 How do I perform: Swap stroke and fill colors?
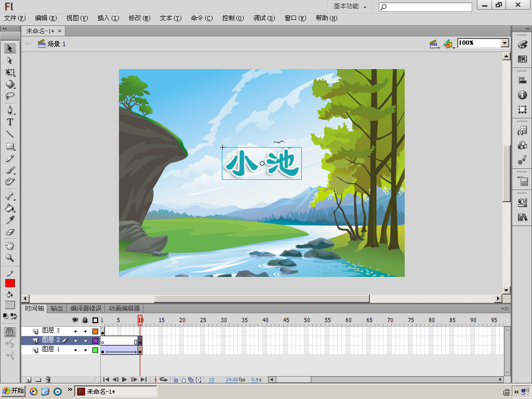pyautogui.click(x=14, y=316)
